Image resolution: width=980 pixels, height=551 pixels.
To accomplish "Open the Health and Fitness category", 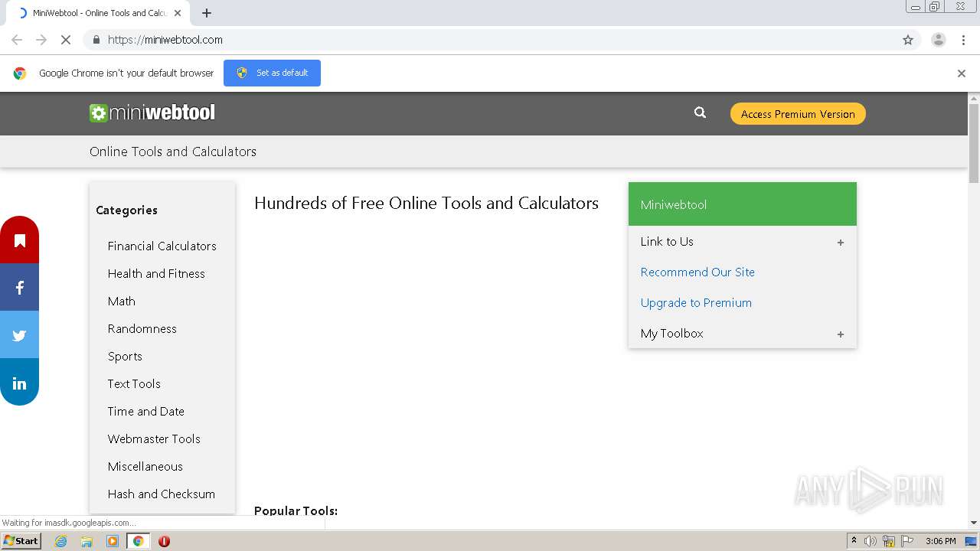I will [156, 274].
